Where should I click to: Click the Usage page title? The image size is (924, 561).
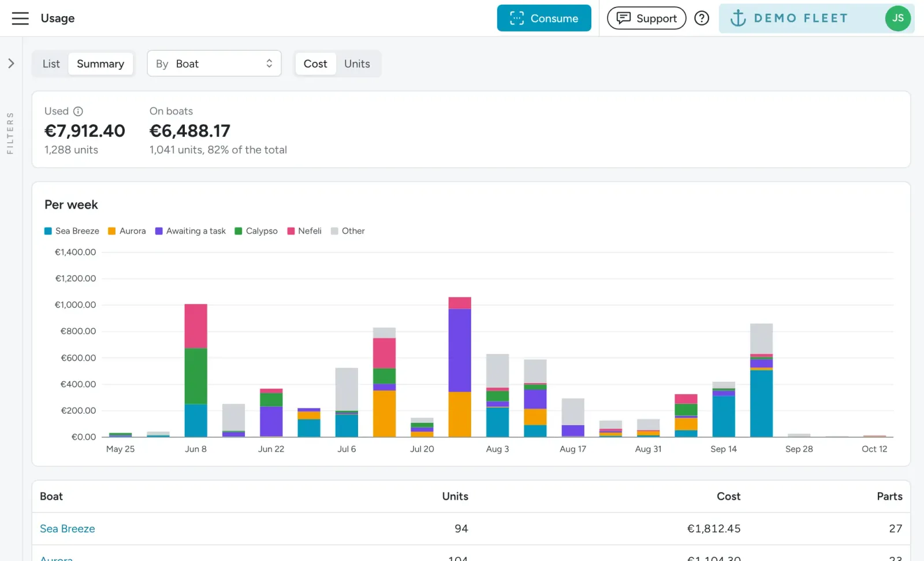click(x=58, y=18)
